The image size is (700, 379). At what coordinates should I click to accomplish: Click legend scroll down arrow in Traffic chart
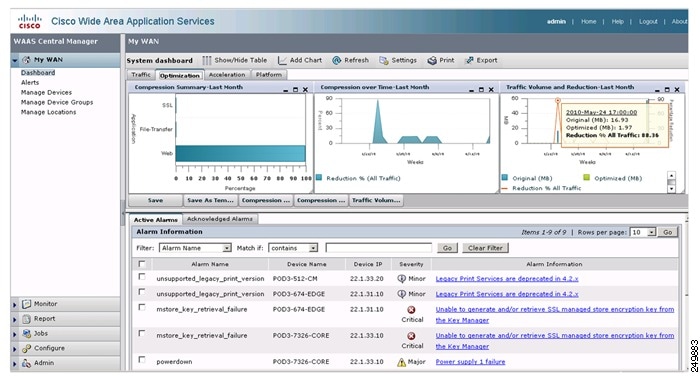pos(671,189)
